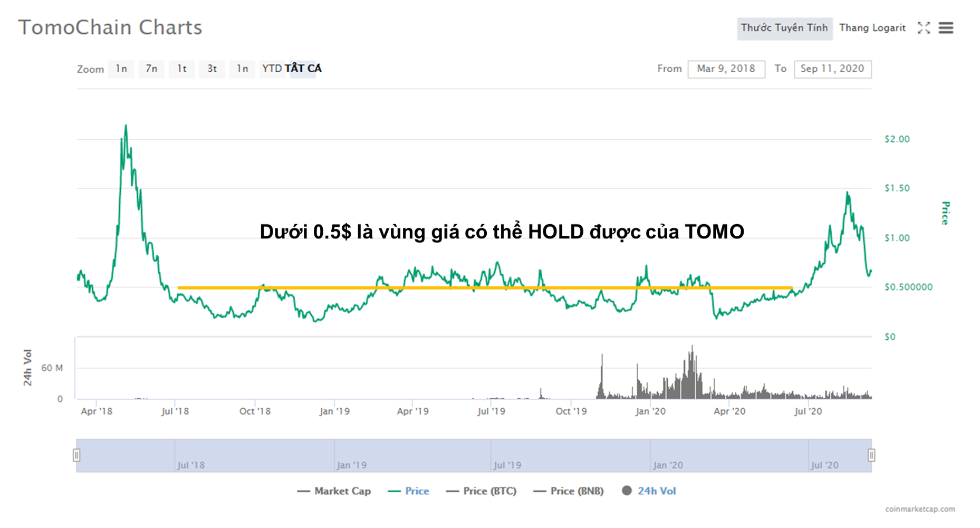
Task: Open the chart hamburger menu
Action: click(x=946, y=28)
